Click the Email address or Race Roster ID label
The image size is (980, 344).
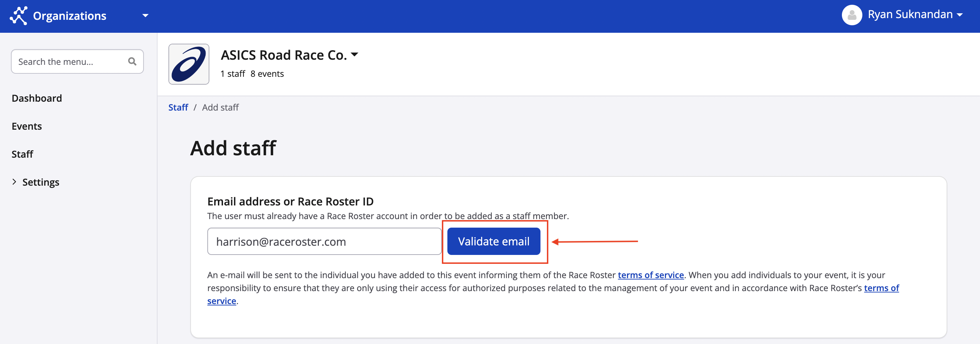pos(290,201)
